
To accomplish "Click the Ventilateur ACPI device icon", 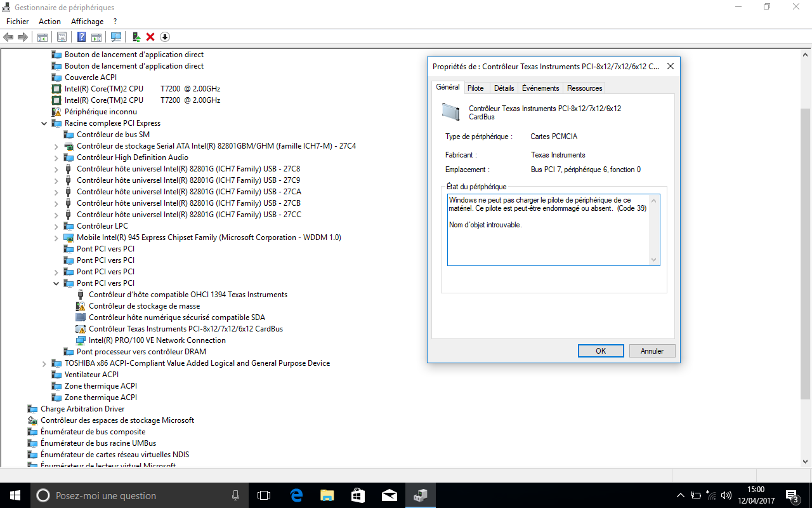I will coord(56,375).
